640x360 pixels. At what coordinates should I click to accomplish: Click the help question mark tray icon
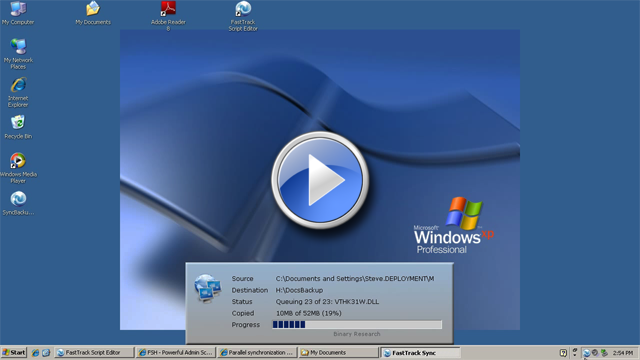tap(563, 353)
